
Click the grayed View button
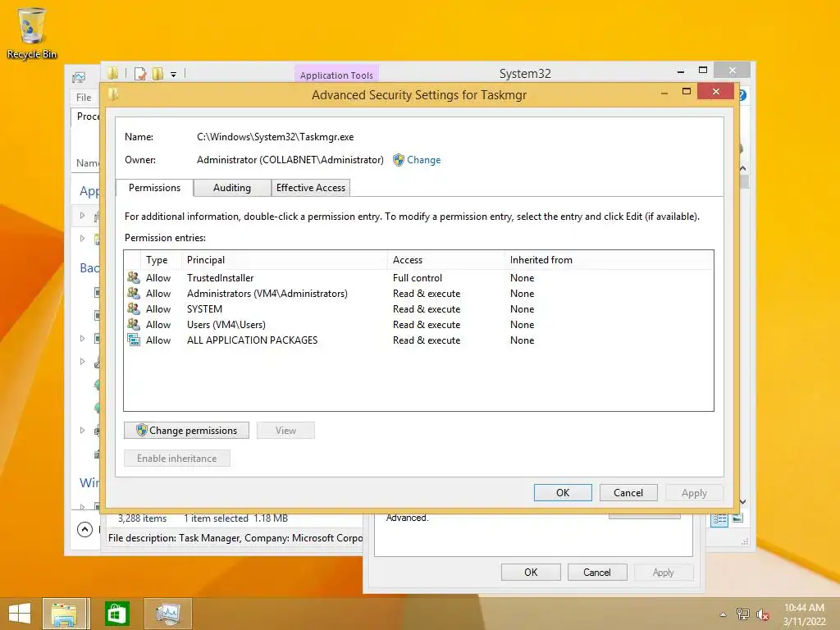click(285, 430)
